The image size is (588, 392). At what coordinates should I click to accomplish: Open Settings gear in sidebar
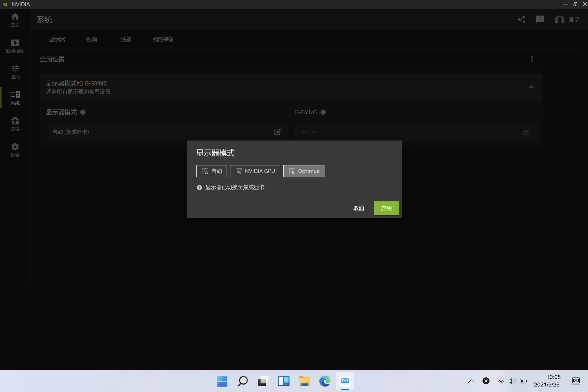(x=15, y=150)
